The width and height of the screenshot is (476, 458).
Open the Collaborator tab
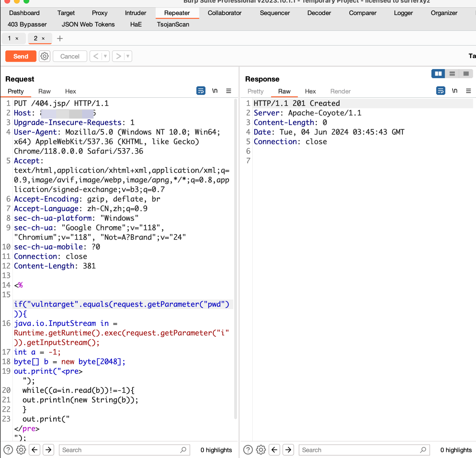225,13
